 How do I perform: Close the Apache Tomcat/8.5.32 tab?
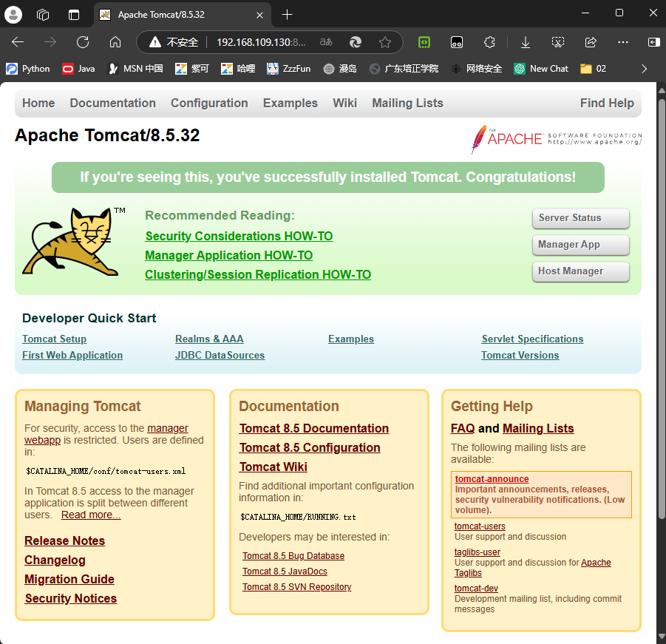260,15
